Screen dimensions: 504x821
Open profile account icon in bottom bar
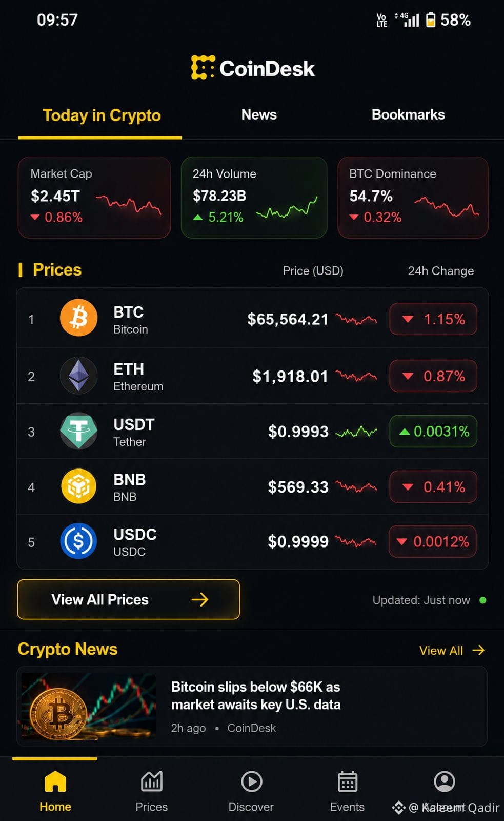point(445,781)
